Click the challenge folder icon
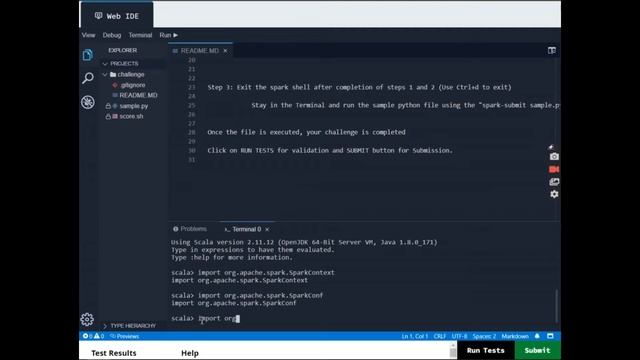Image resolution: width=640 pixels, height=360 pixels. (x=113, y=74)
